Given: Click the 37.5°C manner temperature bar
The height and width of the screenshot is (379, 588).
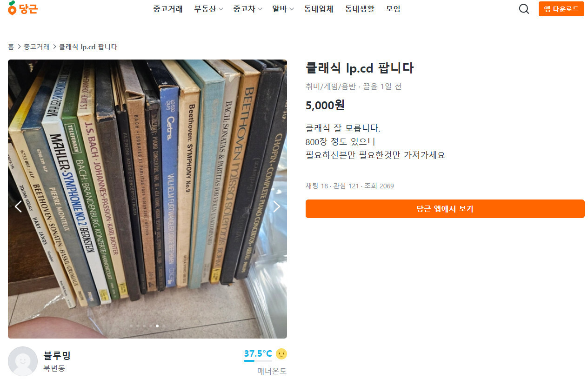Looking at the screenshot, I should [x=258, y=360].
